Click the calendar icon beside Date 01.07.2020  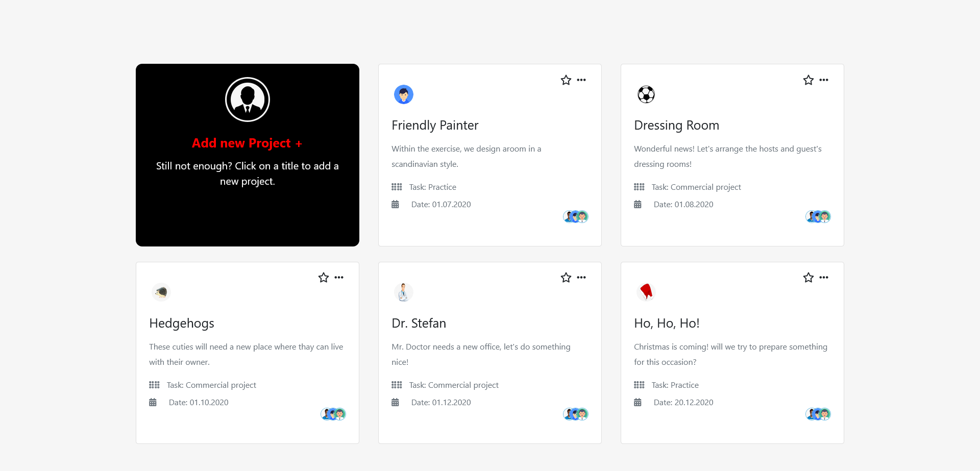point(395,204)
